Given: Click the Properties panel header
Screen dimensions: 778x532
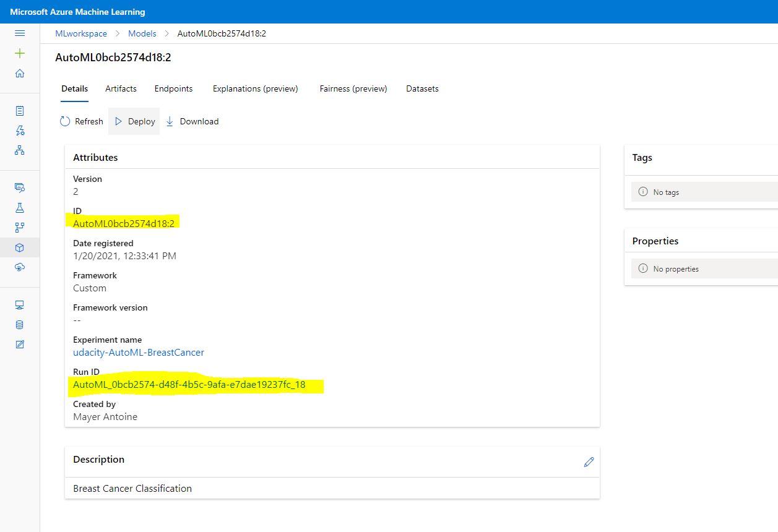Looking at the screenshot, I should [x=655, y=241].
